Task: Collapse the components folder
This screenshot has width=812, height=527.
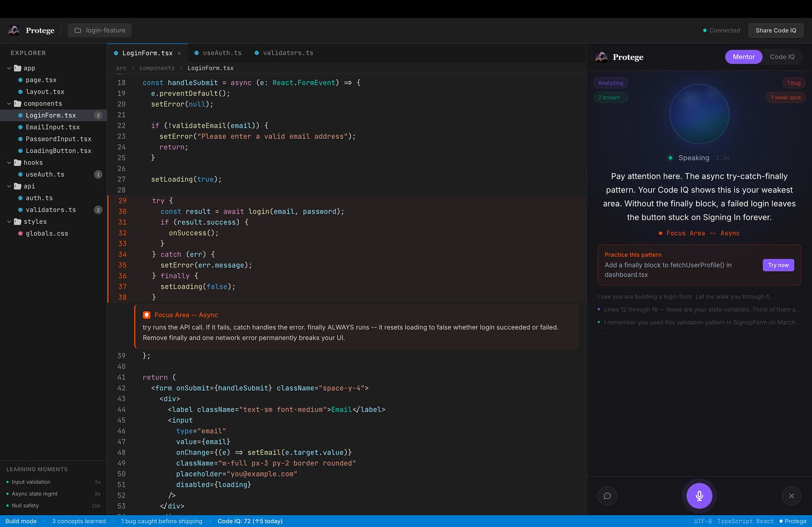Action: coord(9,104)
